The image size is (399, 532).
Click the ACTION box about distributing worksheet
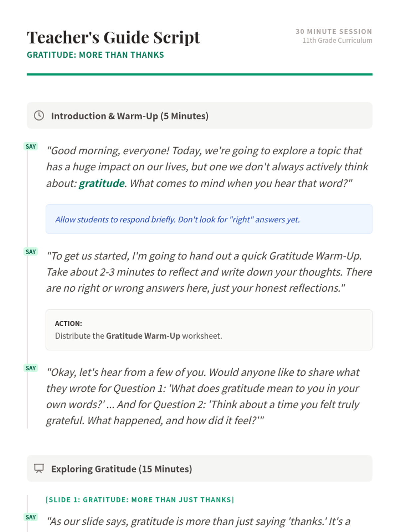click(209, 330)
